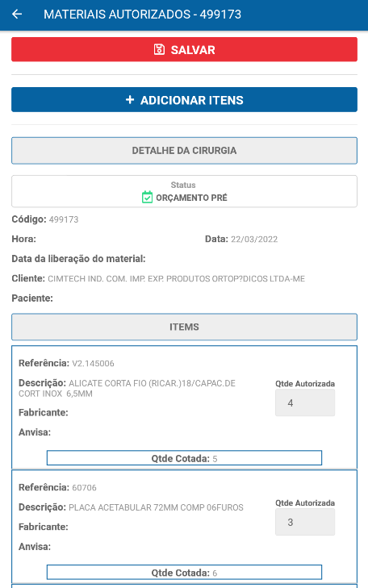368x588 pixels.
Task: Open the ORÇAMENTO PRÉ status box
Action: click(x=184, y=191)
